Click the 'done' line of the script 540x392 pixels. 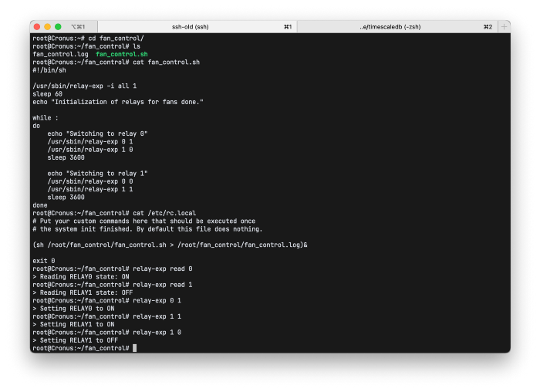pos(40,205)
